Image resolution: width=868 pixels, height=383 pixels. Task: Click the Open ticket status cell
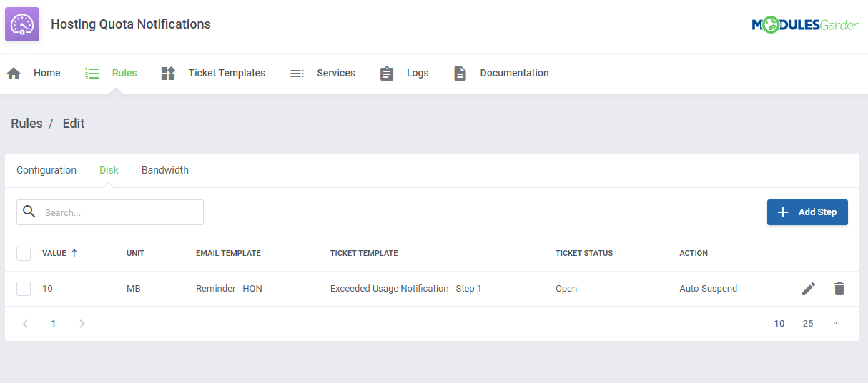(566, 289)
